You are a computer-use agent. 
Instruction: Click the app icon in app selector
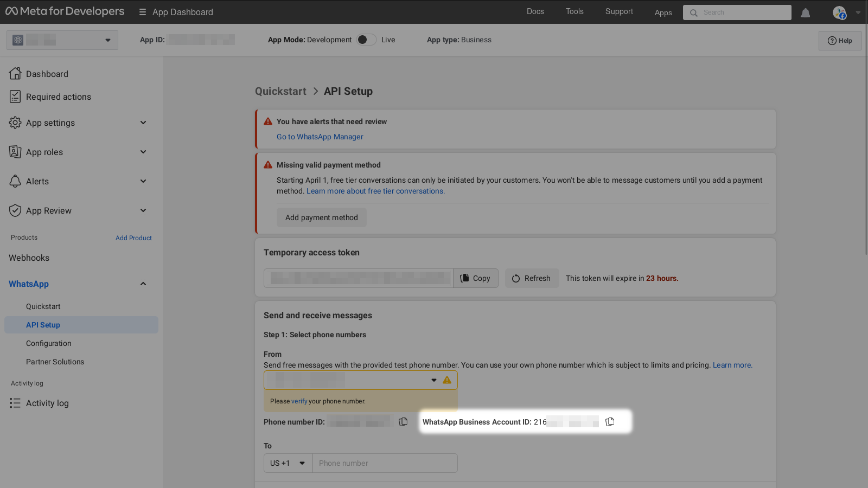[18, 40]
